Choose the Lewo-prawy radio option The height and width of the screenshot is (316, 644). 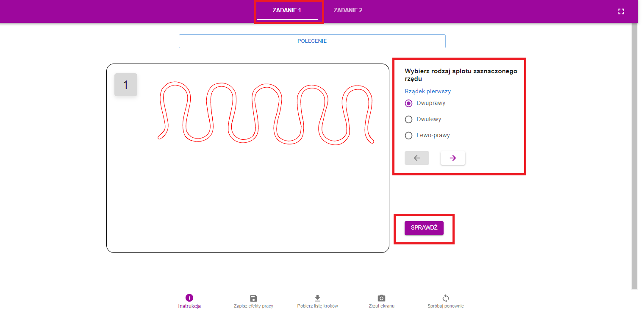point(409,136)
